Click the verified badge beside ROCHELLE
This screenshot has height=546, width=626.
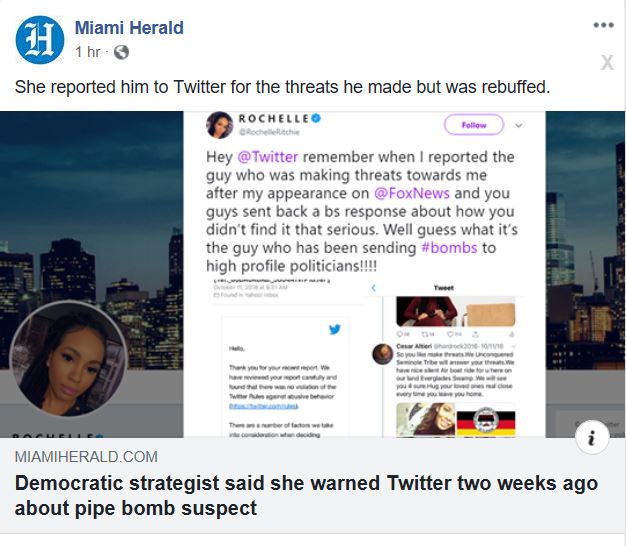pos(316,118)
